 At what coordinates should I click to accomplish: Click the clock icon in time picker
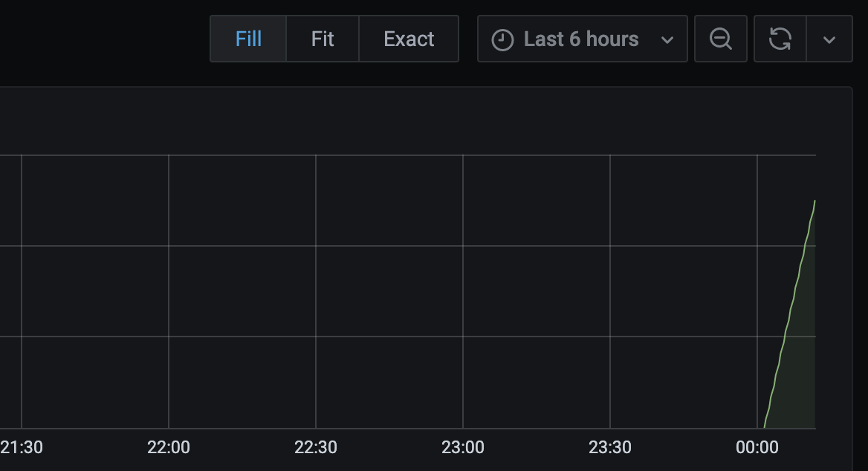503,39
